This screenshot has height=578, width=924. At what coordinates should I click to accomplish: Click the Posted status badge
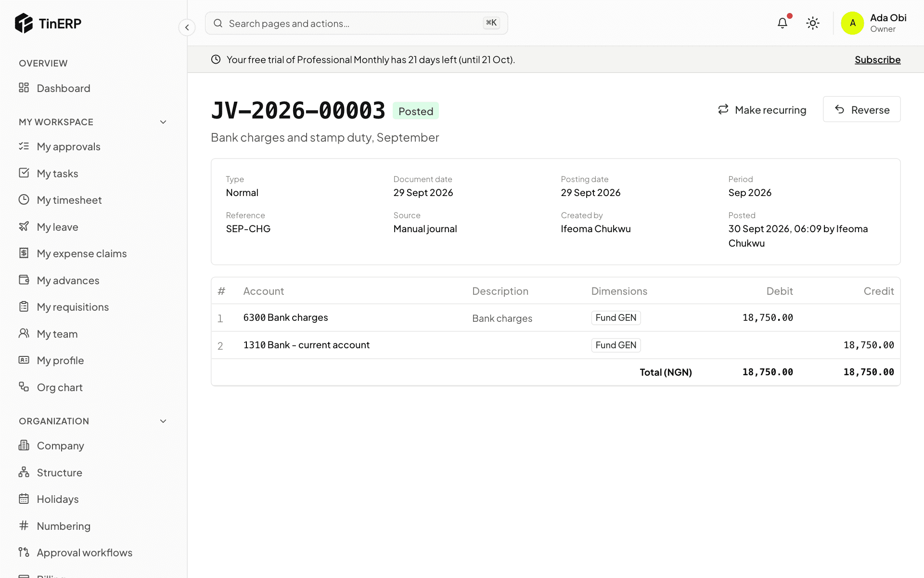(x=415, y=111)
